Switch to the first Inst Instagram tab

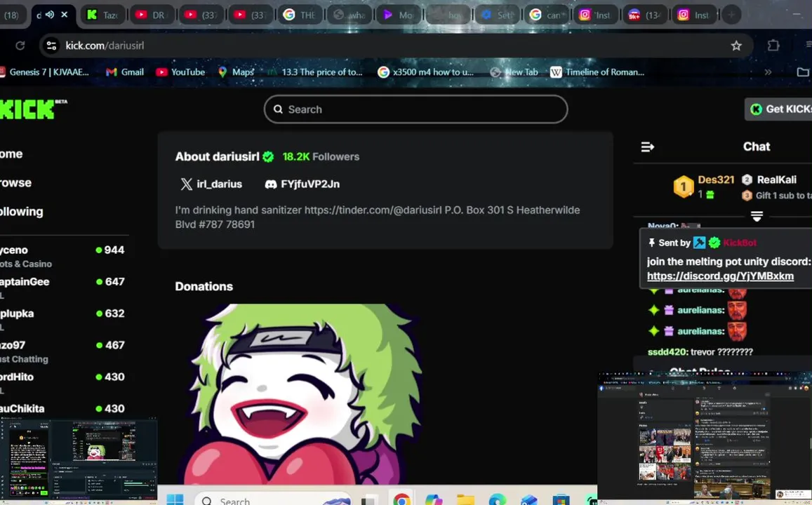tap(595, 15)
